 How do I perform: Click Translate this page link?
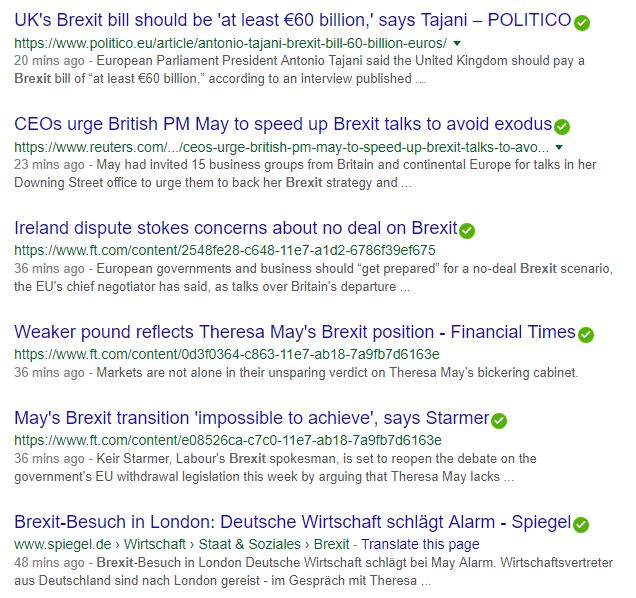point(420,544)
